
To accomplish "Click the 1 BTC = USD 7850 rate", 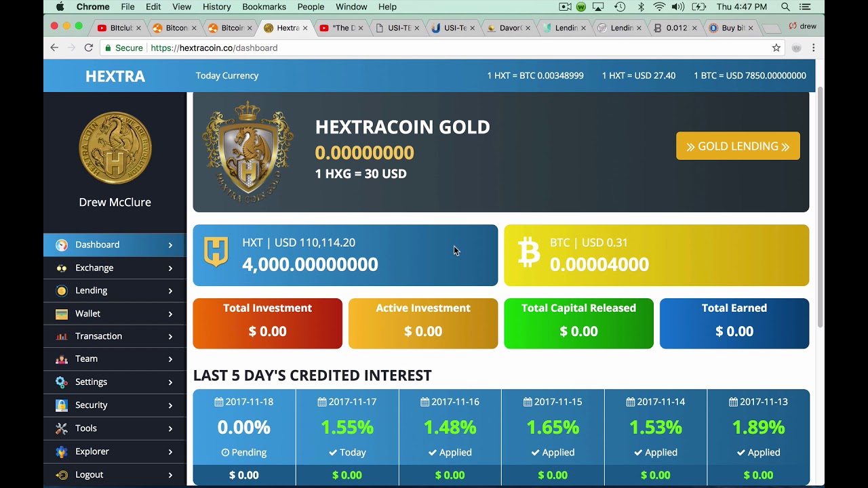I will pos(750,76).
